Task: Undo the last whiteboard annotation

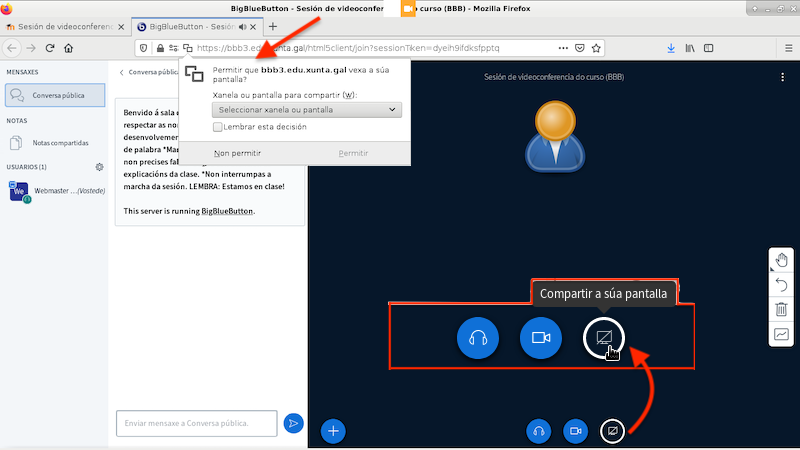Action: (782, 285)
